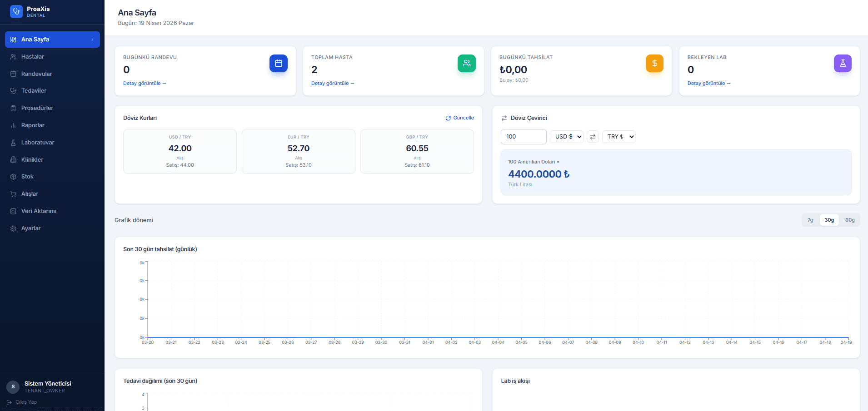
Task: Switch chart period to 90g
Action: point(850,220)
